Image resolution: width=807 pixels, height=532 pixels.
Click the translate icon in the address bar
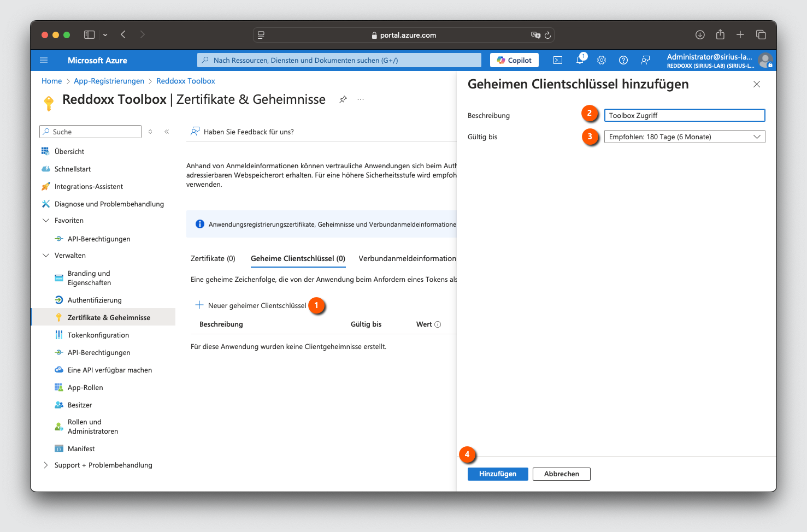[535, 35]
